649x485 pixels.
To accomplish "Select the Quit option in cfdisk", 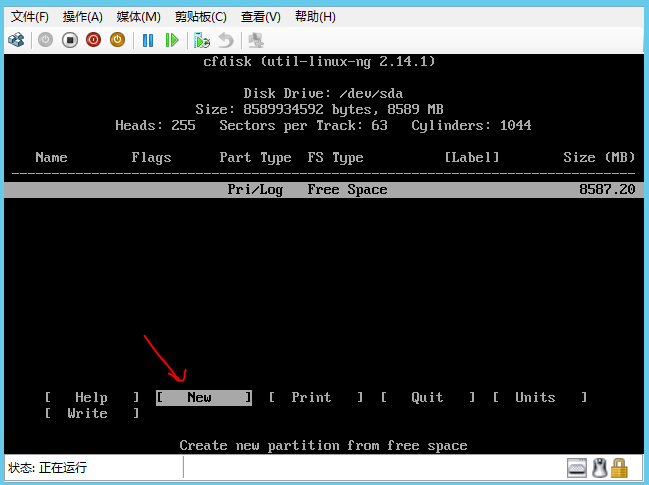I will click(428, 397).
